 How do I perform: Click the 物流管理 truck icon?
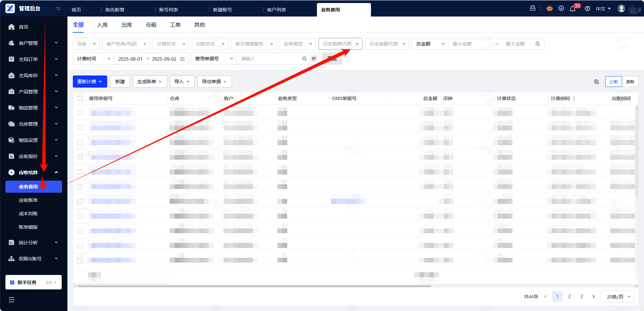coord(11,108)
